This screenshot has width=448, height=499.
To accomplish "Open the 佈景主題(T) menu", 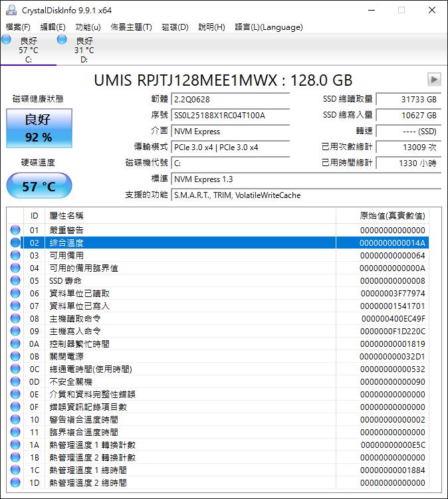I will [131, 27].
